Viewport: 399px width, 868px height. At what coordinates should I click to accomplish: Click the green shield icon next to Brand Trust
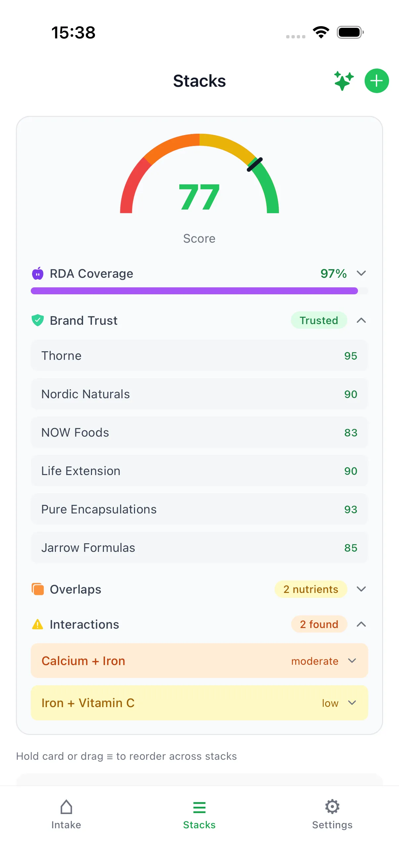38,320
